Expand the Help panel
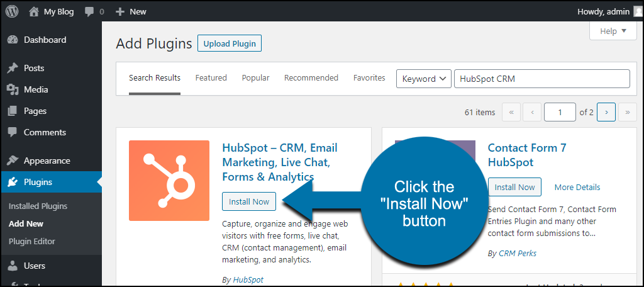644x287 pixels. tap(613, 31)
